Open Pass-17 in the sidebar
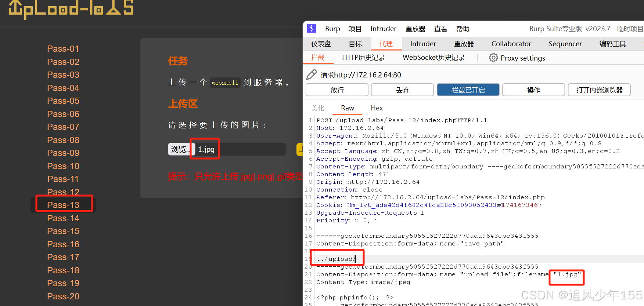This screenshot has height=306, width=644. tap(63, 257)
